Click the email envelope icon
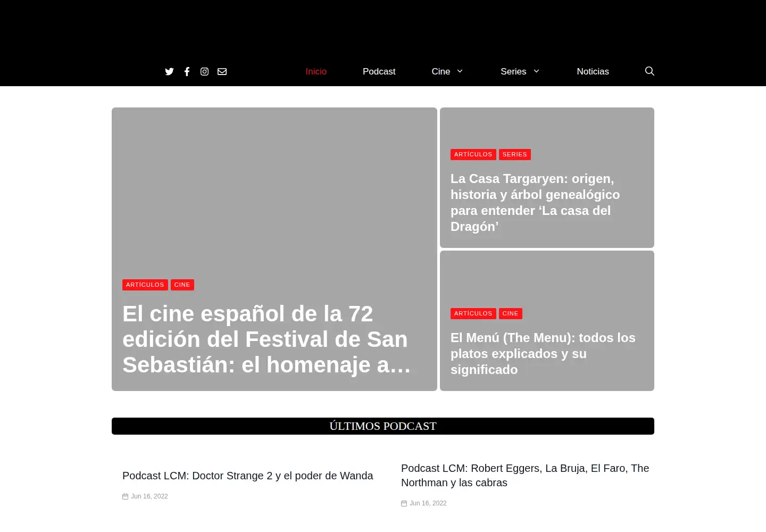766x532 pixels. pos(222,71)
